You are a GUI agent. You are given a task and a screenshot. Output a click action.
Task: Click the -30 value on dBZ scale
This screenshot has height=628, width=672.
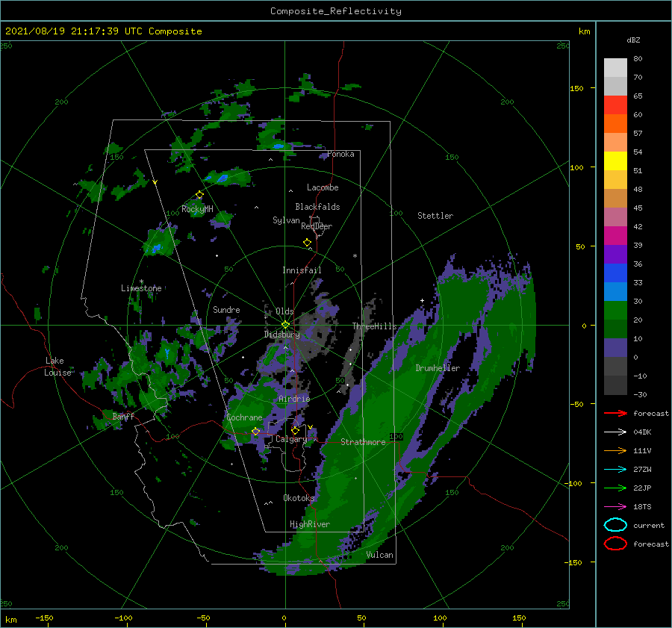640,394
